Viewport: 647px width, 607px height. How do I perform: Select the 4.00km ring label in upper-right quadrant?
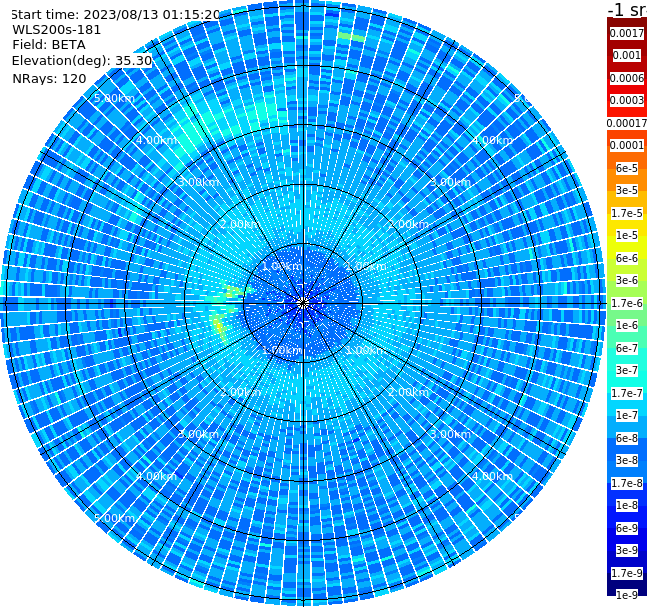(x=492, y=140)
